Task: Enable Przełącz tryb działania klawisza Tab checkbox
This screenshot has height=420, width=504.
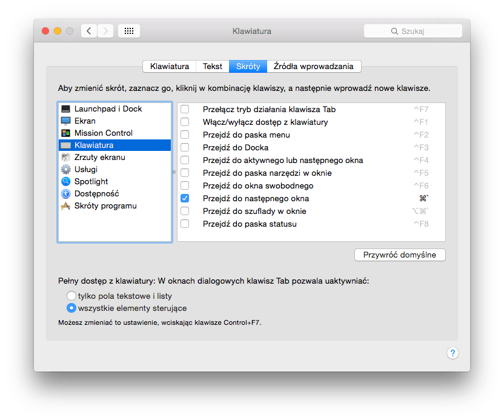Action: point(185,109)
